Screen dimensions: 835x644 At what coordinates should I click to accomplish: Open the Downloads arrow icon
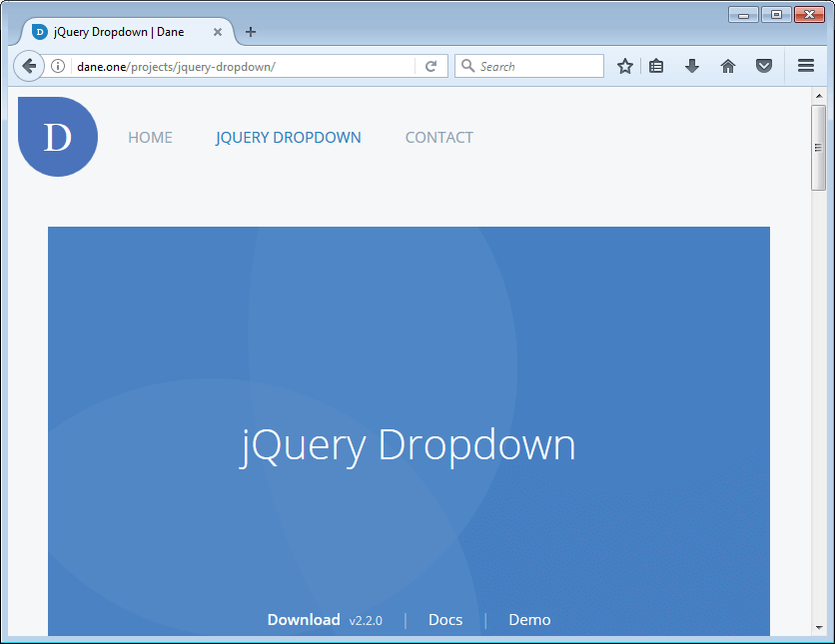[691, 66]
